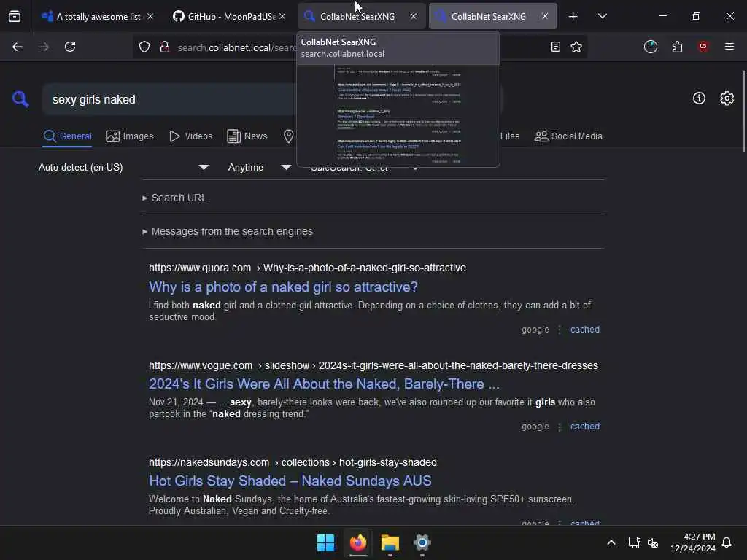Click the page vertical scrollbar
Viewport: 747px width, 560px height.
743,112
